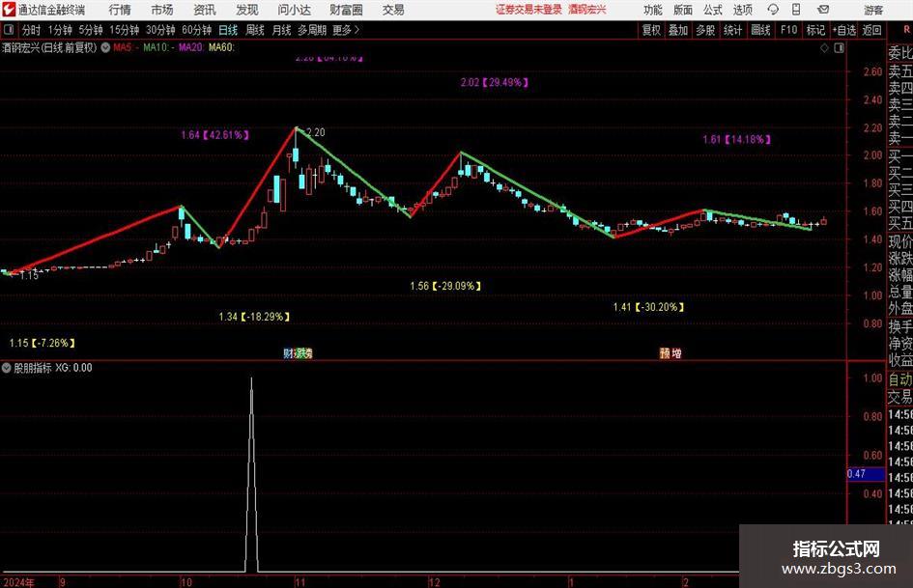Image resolution: width=913 pixels, height=588 pixels.
Task: Toggle the left sidebar panel icon
Action: click(9, 30)
